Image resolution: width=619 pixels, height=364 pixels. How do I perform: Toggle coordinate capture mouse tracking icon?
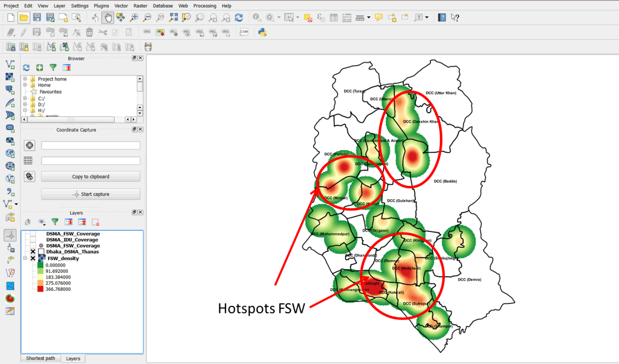pyautogui.click(x=30, y=176)
